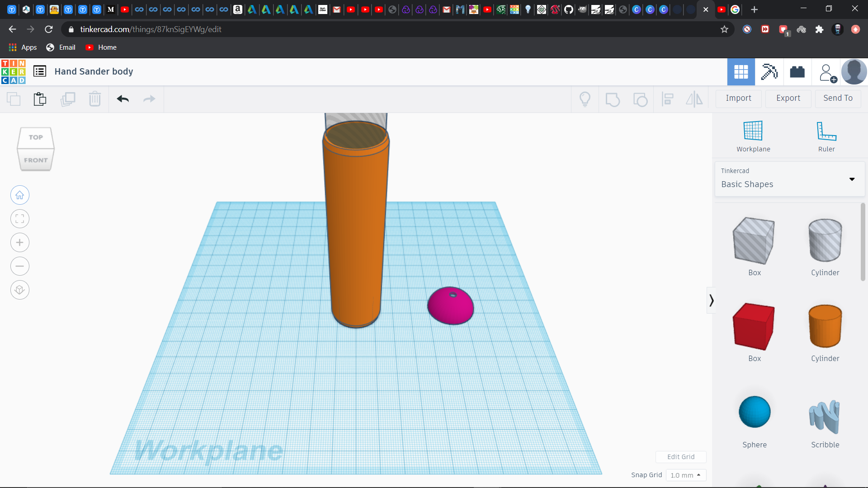Click Hand Sander body design title
Viewport: 868px width, 488px height.
click(94, 71)
